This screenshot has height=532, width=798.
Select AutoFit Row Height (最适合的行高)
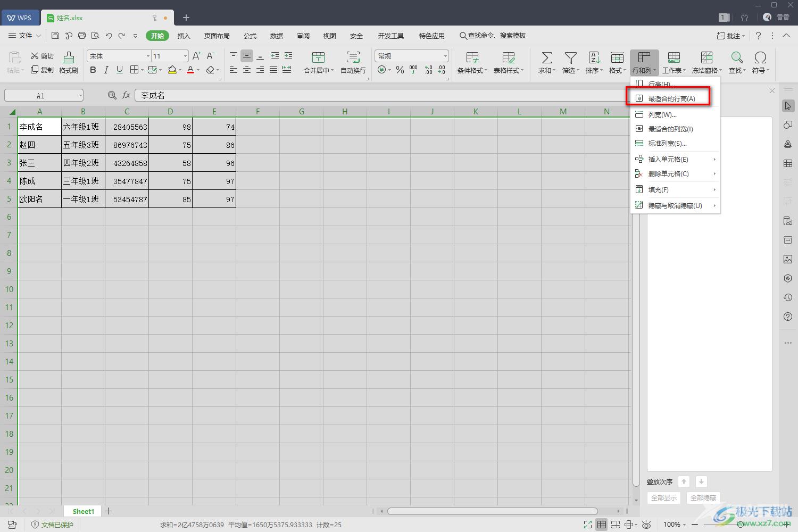[x=671, y=98]
